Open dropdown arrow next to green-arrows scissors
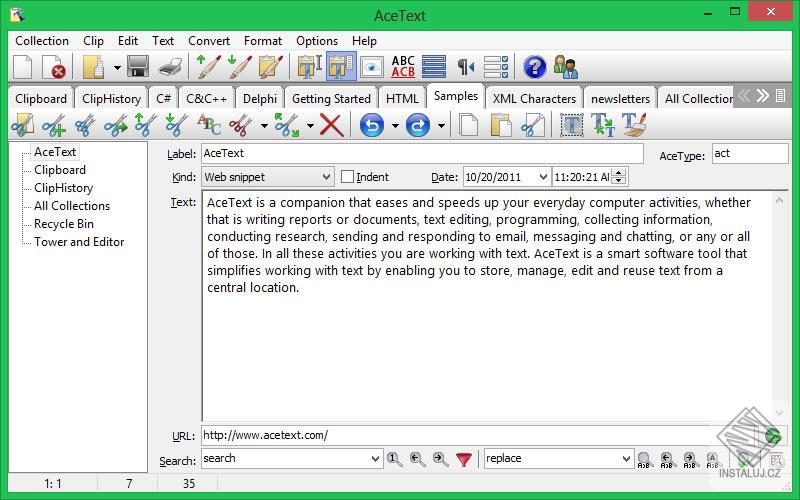Image resolution: width=800 pixels, height=500 pixels. (310, 126)
